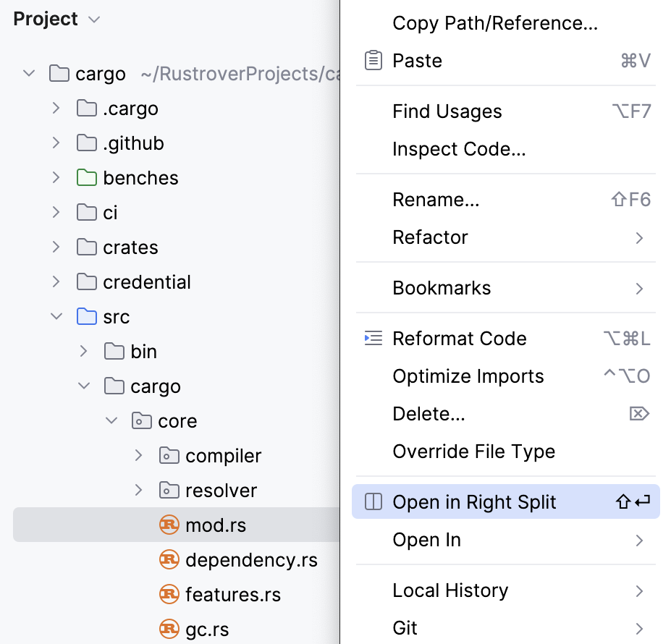Click the Rust icon beside dependency.rs
This screenshot has height=644, width=671.
pyautogui.click(x=169, y=560)
